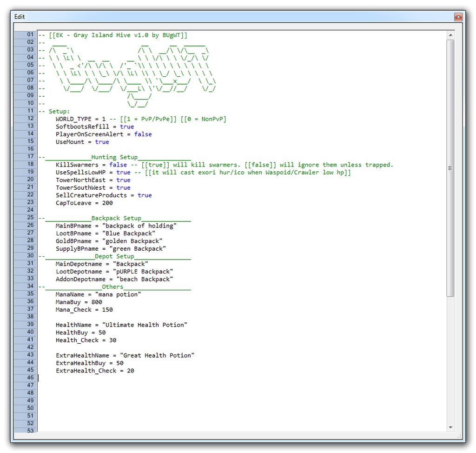Click the string "Ultimate Health Potion"
This screenshot has width=476, height=453.
145,325
